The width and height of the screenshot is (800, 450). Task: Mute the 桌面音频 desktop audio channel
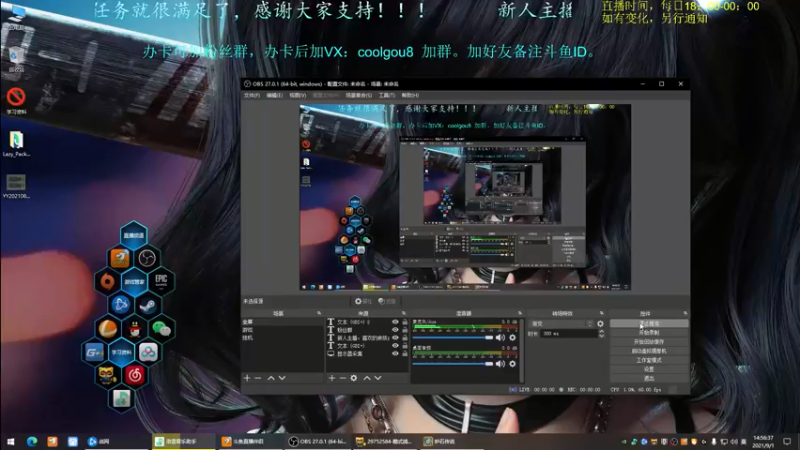click(501, 364)
